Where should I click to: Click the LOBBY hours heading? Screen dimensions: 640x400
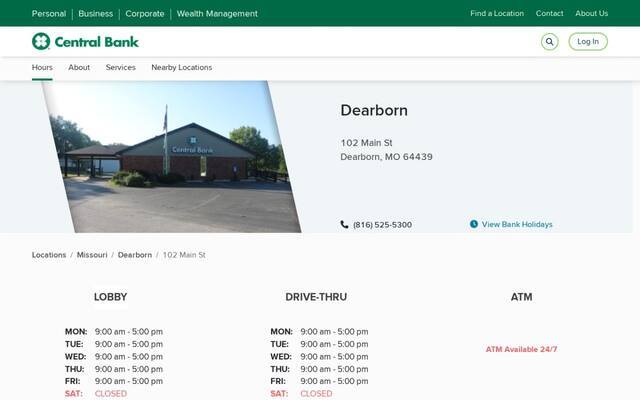pos(111,297)
